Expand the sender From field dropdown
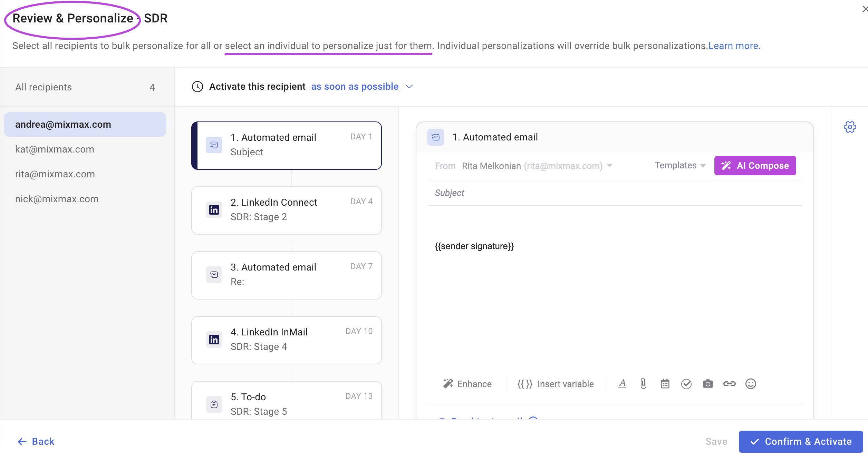 610,166
